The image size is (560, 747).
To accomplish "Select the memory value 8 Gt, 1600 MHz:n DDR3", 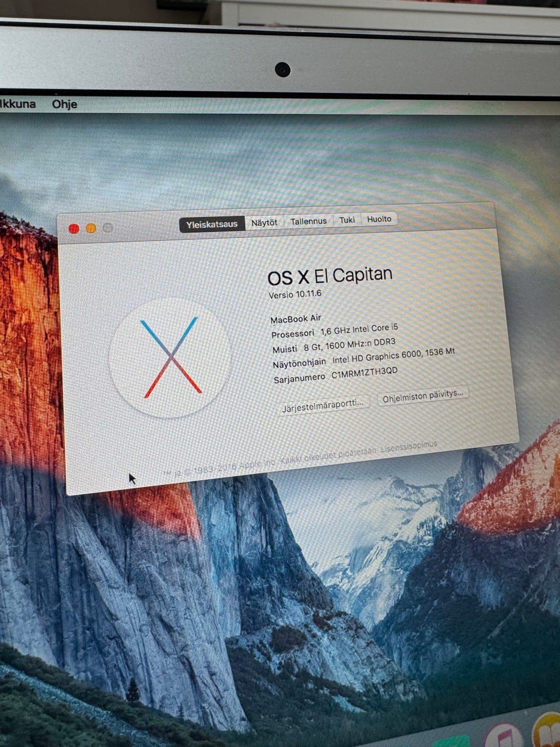I will 349,345.
